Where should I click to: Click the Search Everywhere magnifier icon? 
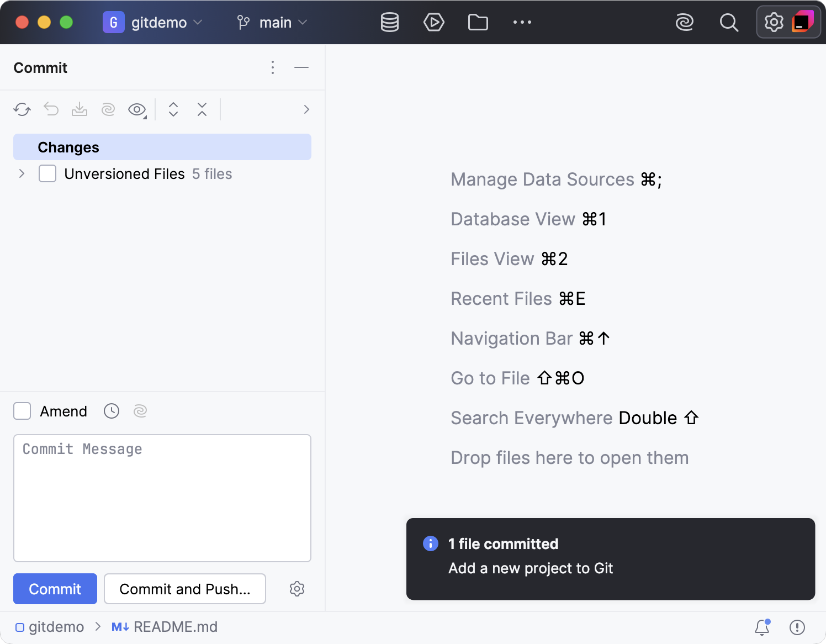pos(729,23)
